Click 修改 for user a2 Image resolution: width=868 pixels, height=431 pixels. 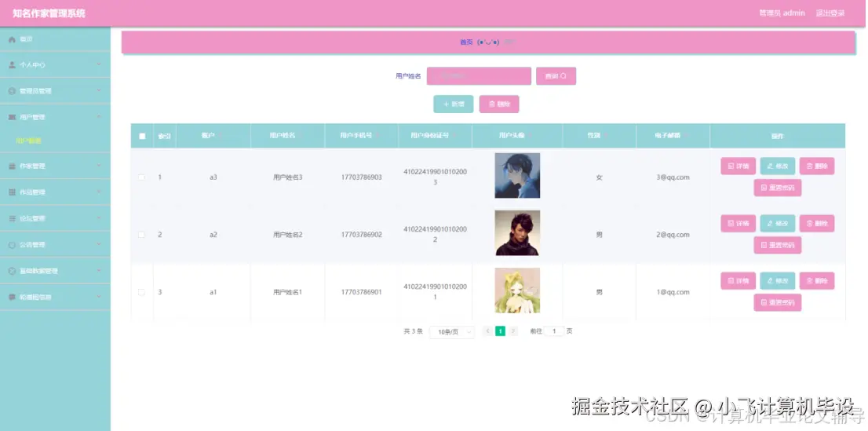[x=777, y=223]
